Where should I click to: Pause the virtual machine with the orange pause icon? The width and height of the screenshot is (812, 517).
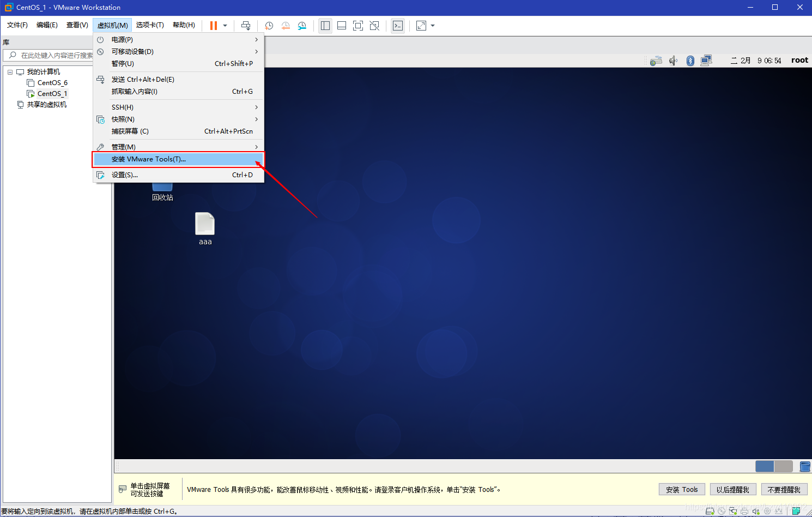coord(214,26)
